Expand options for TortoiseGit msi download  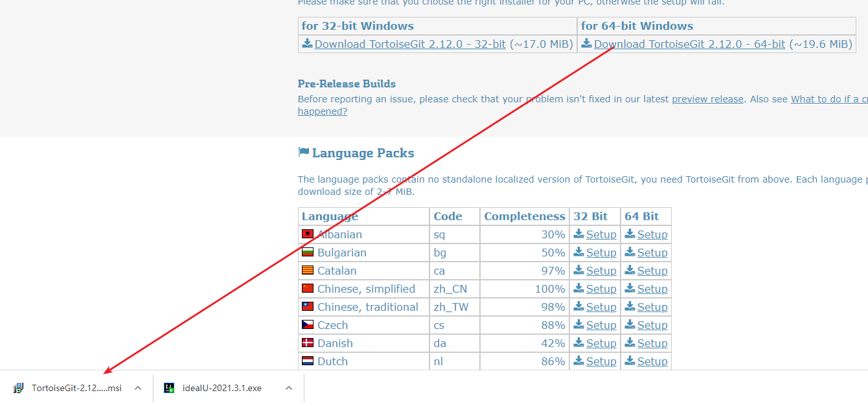pyautogui.click(x=137, y=388)
